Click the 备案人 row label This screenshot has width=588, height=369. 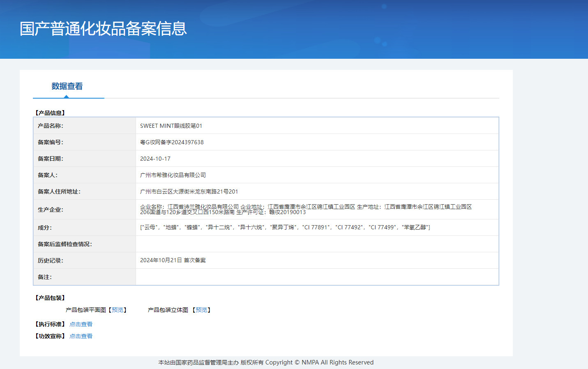pyautogui.click(x=48, y=175)
